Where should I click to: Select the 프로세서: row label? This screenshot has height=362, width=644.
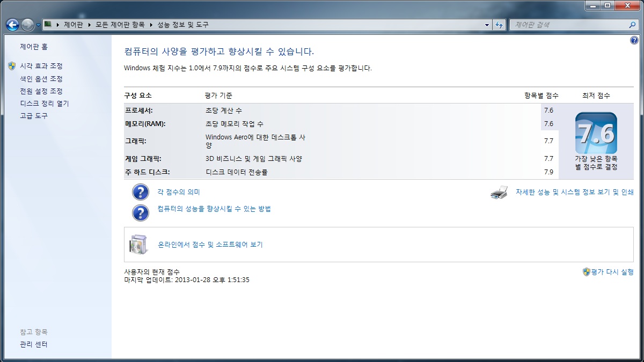tap(139, 110)
